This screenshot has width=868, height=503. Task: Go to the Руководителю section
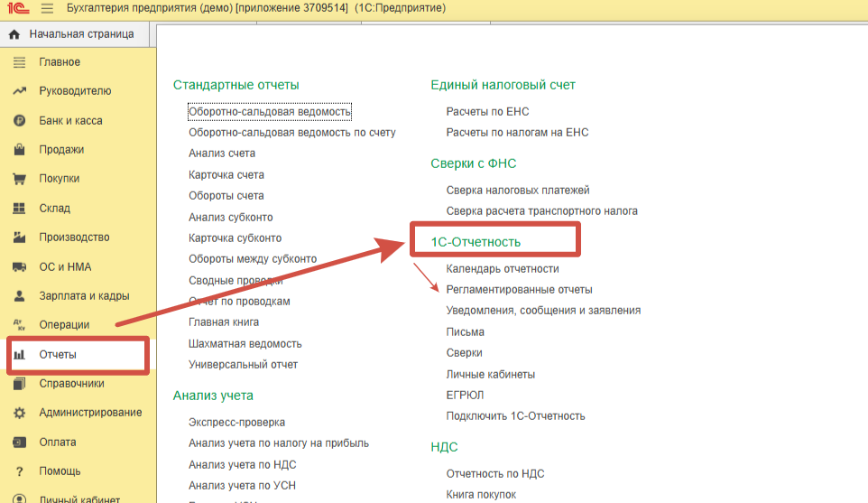pos(75,91)
